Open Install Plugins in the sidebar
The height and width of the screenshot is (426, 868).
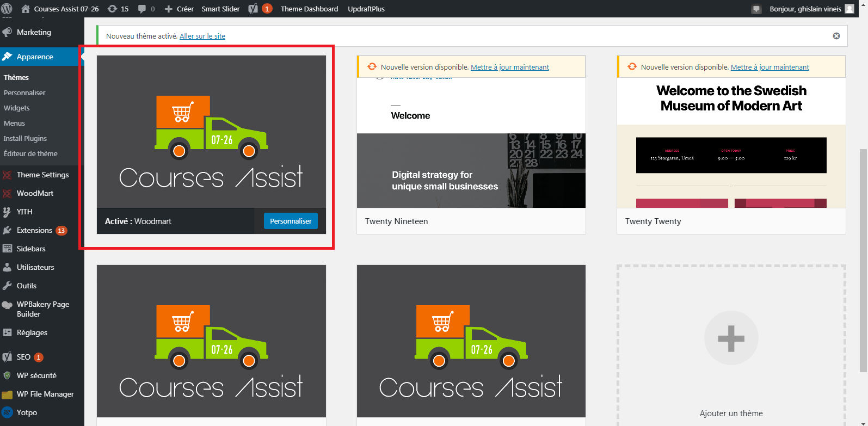pos(25,138)
